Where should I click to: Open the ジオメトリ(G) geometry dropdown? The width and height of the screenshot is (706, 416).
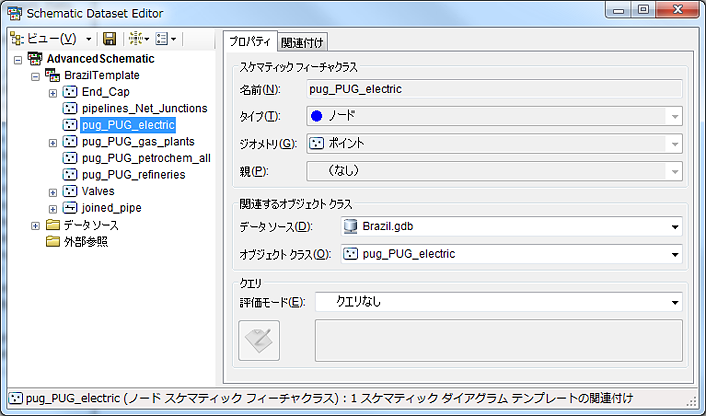pos(494,144)
